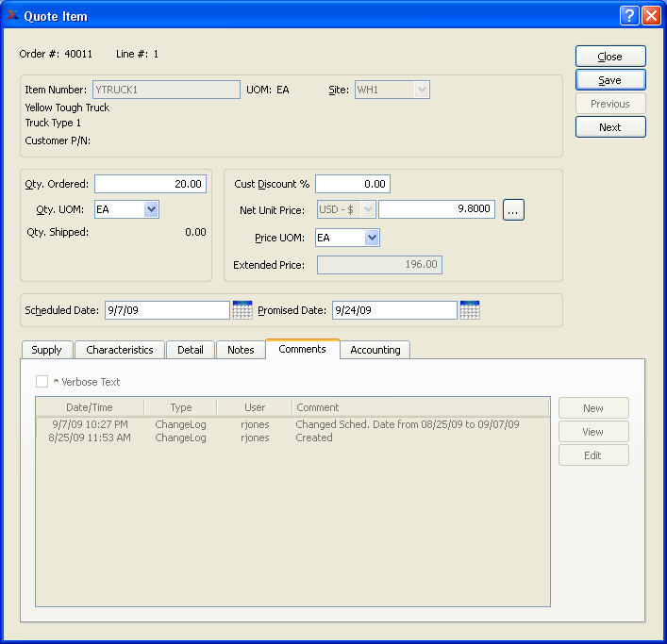Toggle the Verbose Text checkbox
The image size is (667, 644).
pyautogui.click(x=42, y=382)
